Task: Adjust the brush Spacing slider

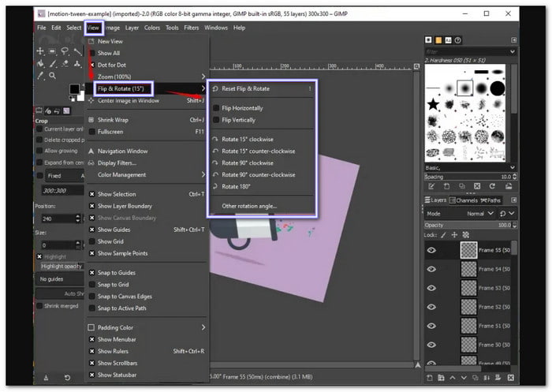Action: pos(470,177)
